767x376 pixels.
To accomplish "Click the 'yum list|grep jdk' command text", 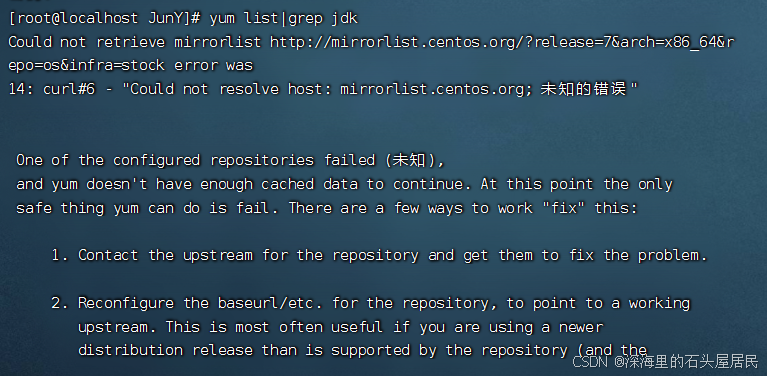I will 284,19.
